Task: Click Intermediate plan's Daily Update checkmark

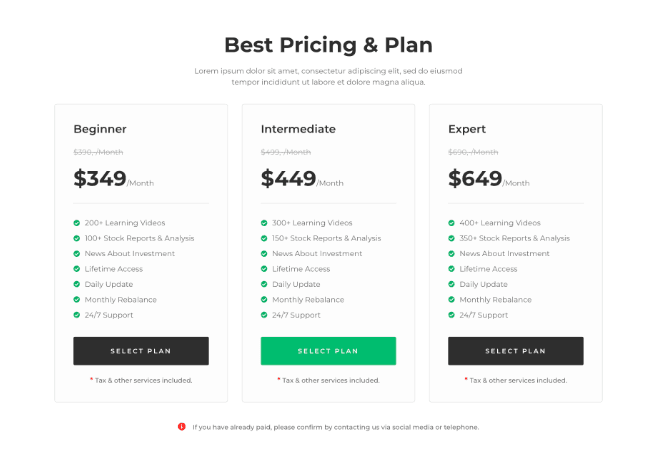Action: point(265,284)
